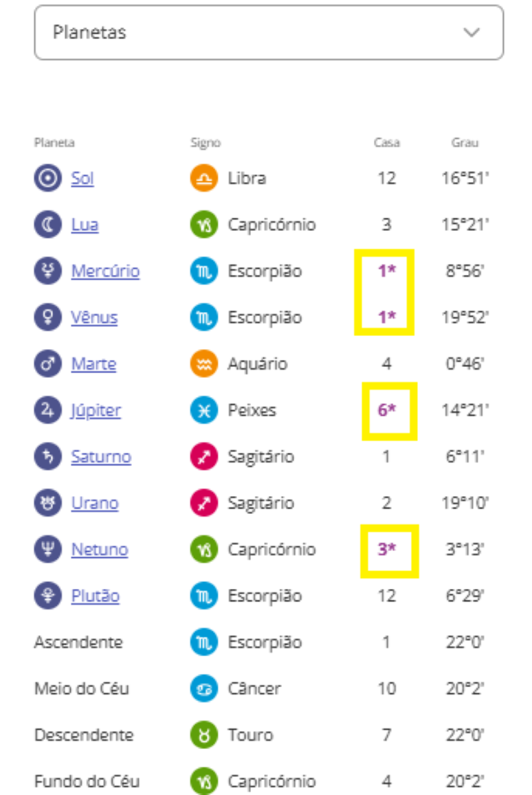
Task: Click Netuno's highlighted house 3* value
Action: [x=386, y=550]
